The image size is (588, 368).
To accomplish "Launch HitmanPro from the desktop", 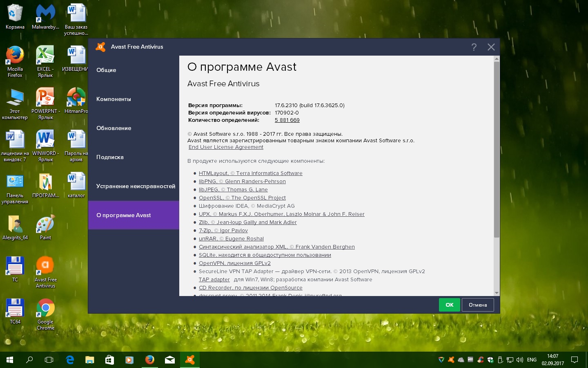I will point(76,100).
